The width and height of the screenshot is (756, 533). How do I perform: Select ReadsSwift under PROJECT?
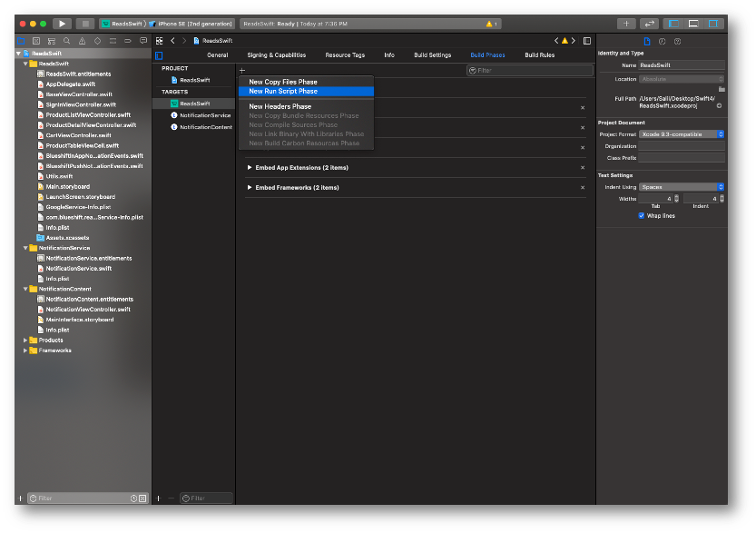194,80
